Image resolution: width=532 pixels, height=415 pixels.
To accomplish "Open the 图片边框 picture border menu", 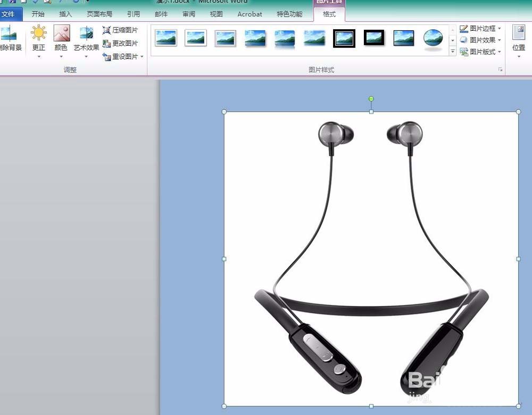I will pos(480,29).
